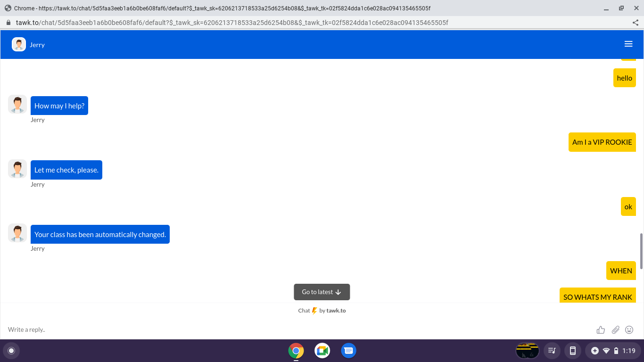The image size is (644, 362).
Task: Click the lock icon beside the URL
Action: [x=8, y=23]
